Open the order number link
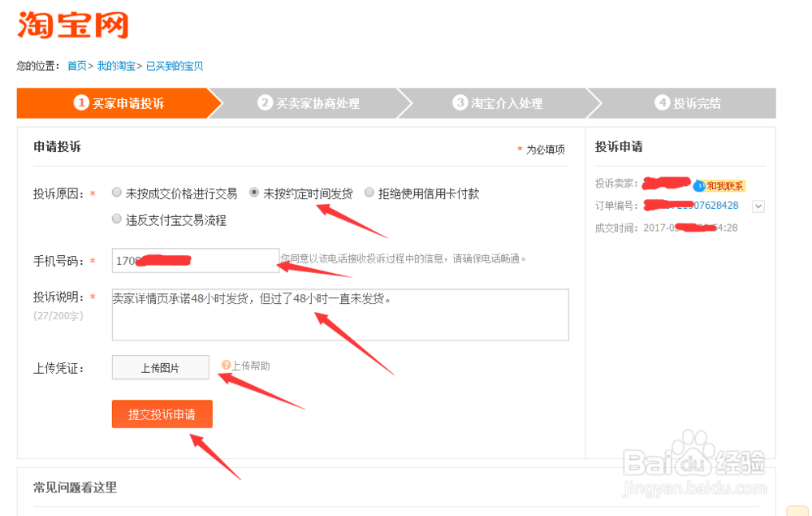 [x=691, y=205]
